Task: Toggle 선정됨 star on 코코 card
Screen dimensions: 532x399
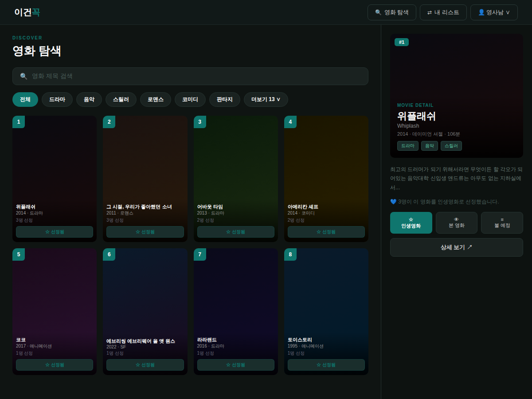Action: (55, 365)
